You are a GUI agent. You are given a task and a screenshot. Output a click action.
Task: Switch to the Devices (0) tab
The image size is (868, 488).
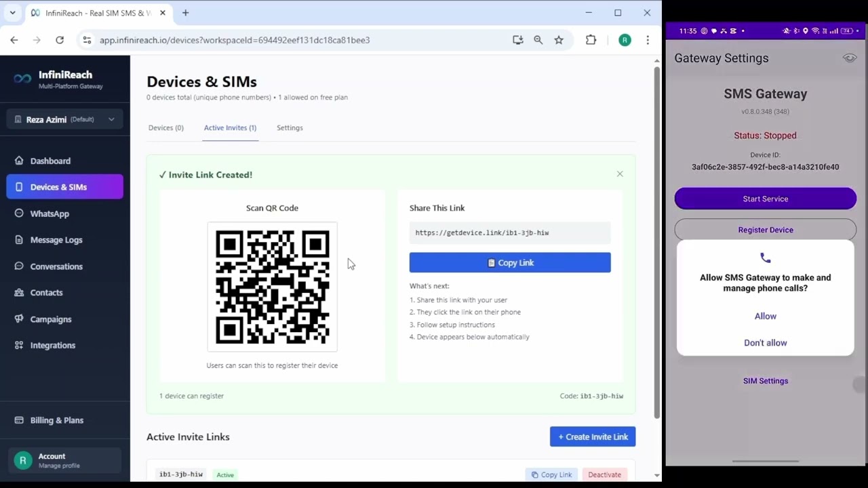click(x=166, y=127)
